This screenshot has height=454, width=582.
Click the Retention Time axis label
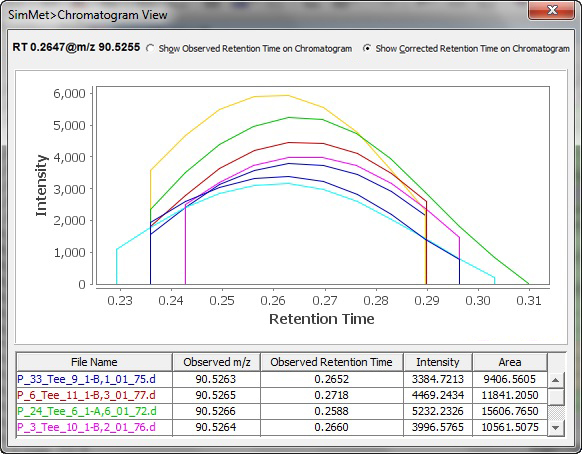click(321, 319)
